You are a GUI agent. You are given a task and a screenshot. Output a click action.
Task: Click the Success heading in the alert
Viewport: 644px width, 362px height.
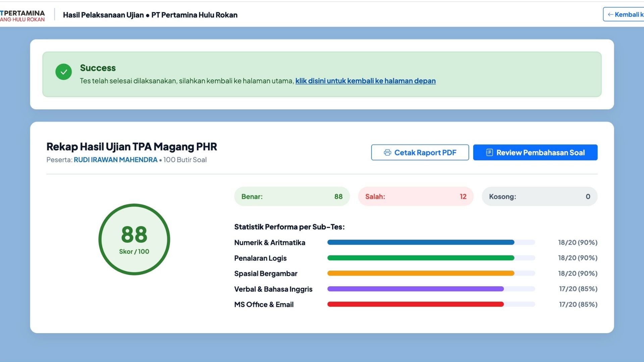click(x=98, y=68)
